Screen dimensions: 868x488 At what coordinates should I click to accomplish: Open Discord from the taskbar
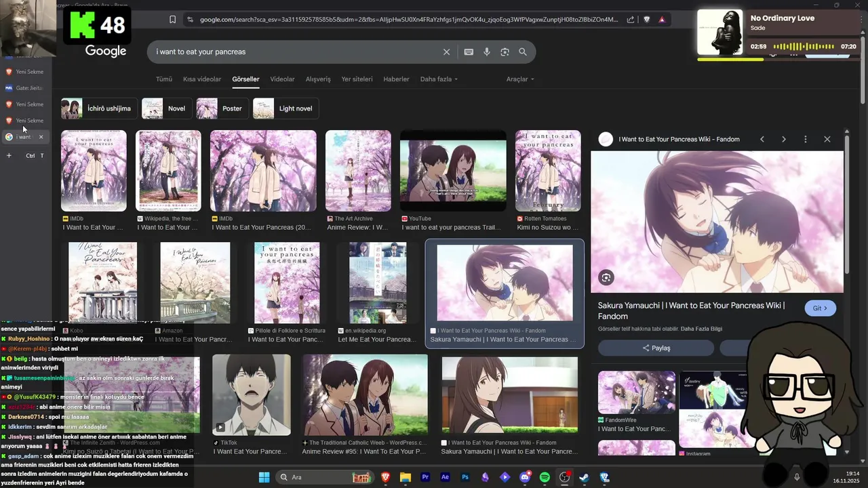[x=524, y=477]
